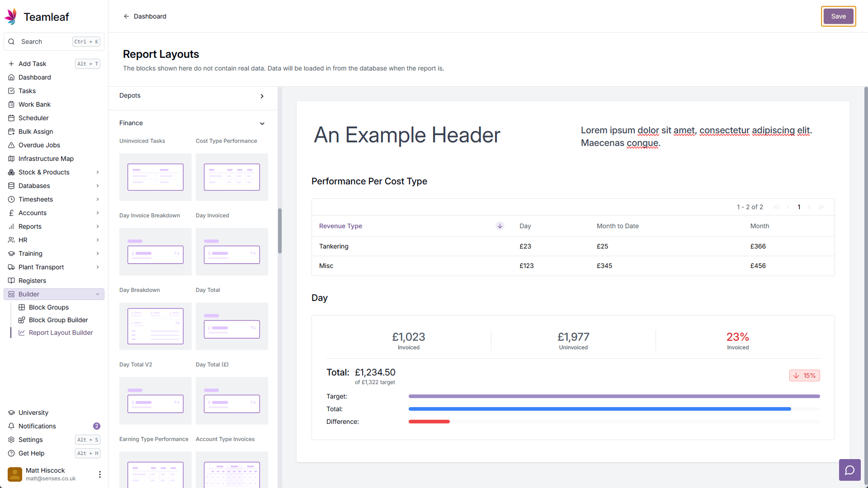Click the Infrastructure Map icon

click(12, 159)
